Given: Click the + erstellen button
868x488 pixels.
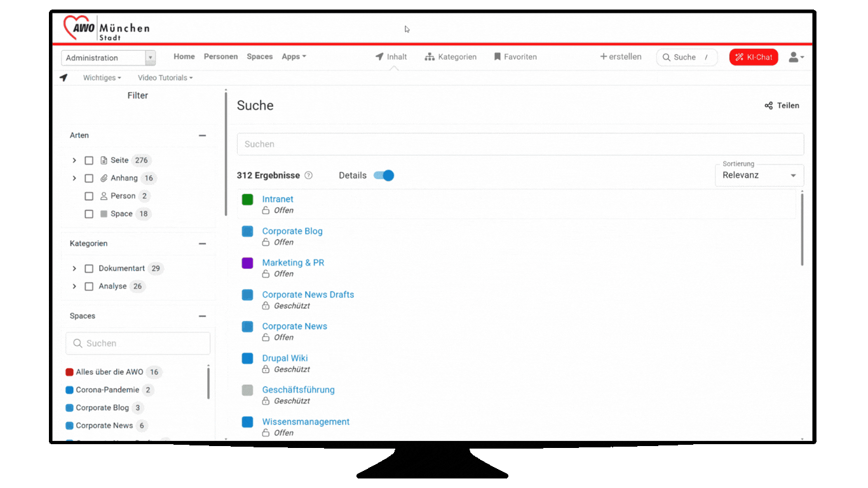Looking at the screenshot, I should coord(621,57).
